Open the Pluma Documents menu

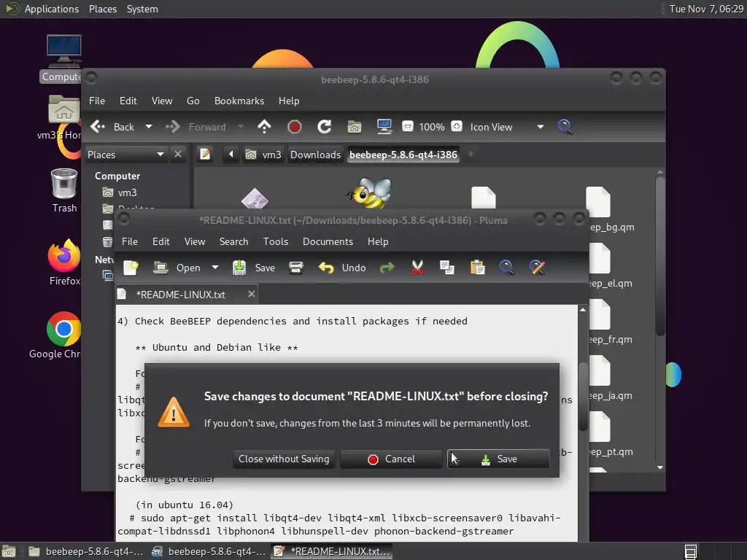pyautogui.click(x=328, y=241)
